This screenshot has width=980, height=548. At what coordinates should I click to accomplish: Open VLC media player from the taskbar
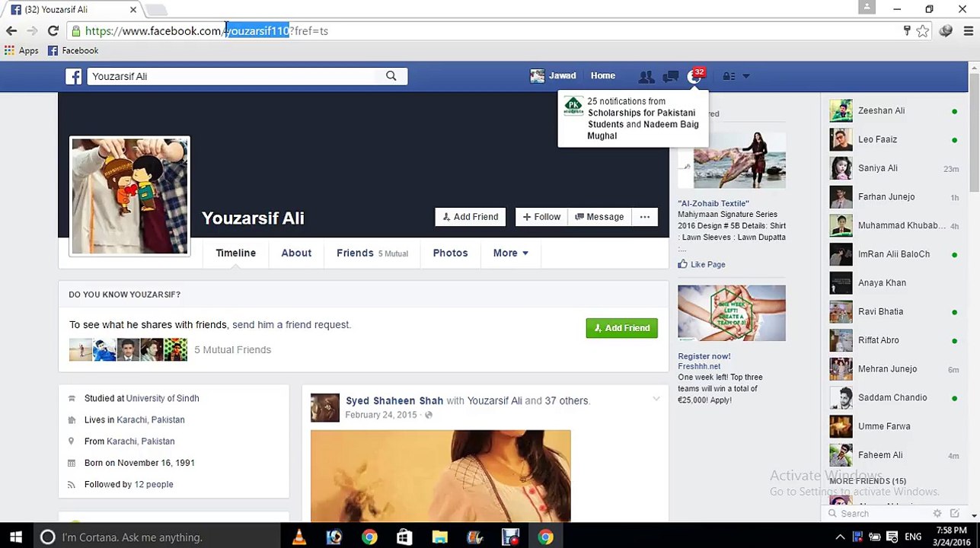pyautogui.click(x=298, y=537)
